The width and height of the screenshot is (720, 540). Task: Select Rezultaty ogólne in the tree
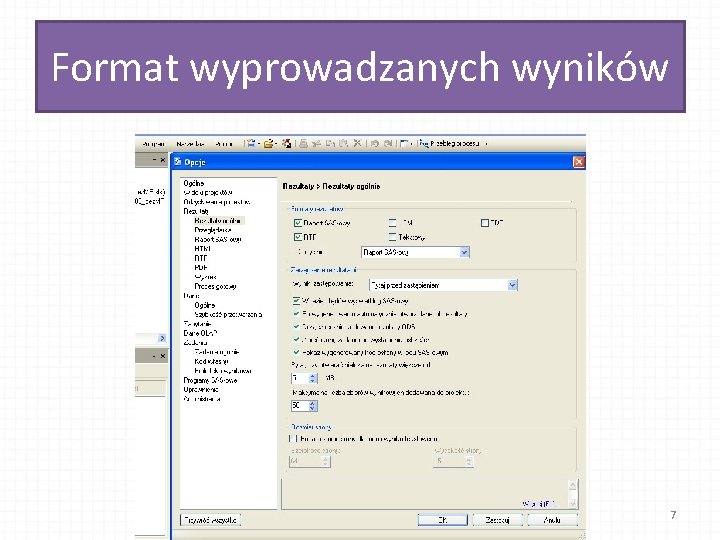coord(218,221)
